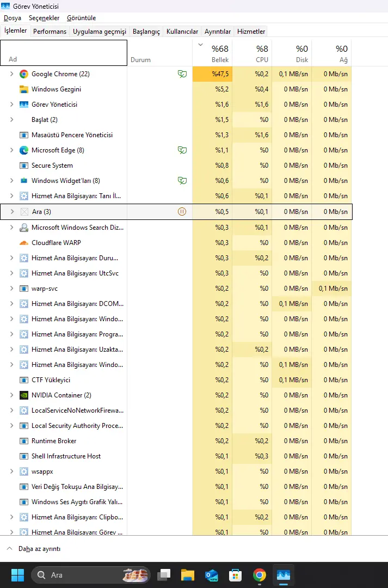Click the Runtime Broker icon
The width and height of the screenshot is (388, 588).
point(23,441)
